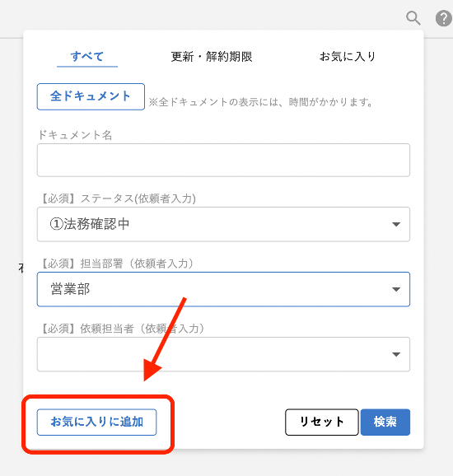Image resolution: width=453 pixels, height=476 pixels.
Task: Click the arrow on the 営業部 dropdown
Action: [x=396, y=289]
